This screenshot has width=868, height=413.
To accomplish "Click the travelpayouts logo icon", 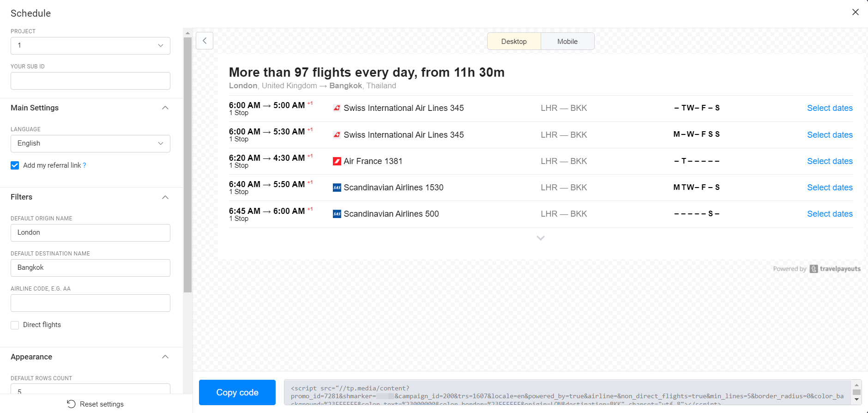I will [814, 269].
